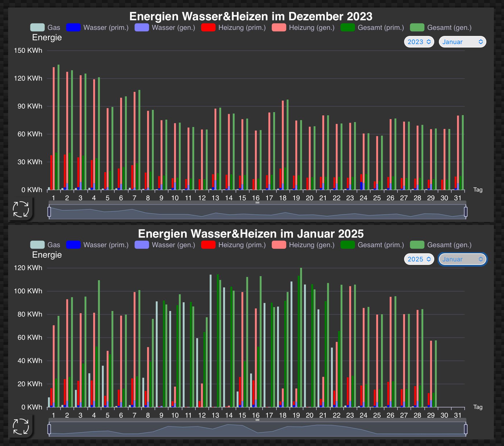This screenshot has height=446, width=504.
Task: Toggle Gesamt (gen.) in Dezember 2023 legend
Action: pos(441,28)
